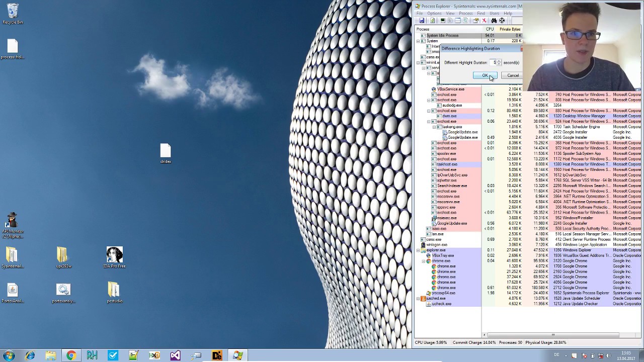Select the IDA Pro Free desktop shortcut

coord(114,257)
